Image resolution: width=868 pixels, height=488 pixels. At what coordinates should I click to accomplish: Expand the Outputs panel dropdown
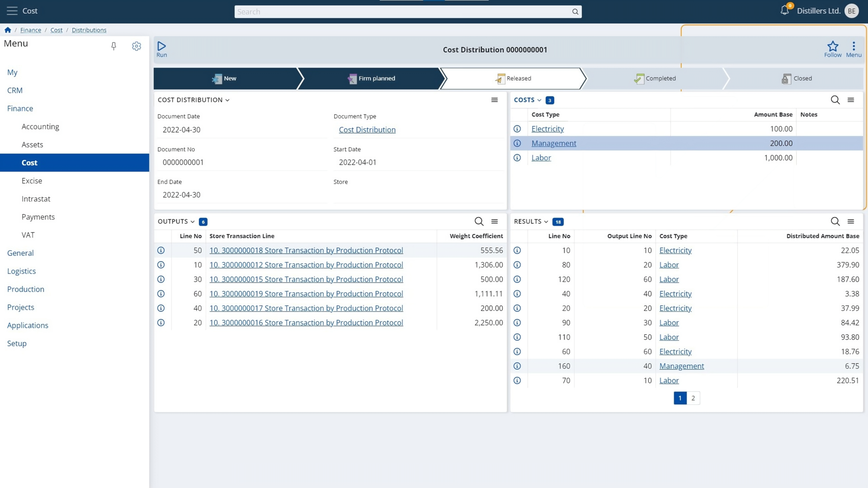(x=193, y=222)
